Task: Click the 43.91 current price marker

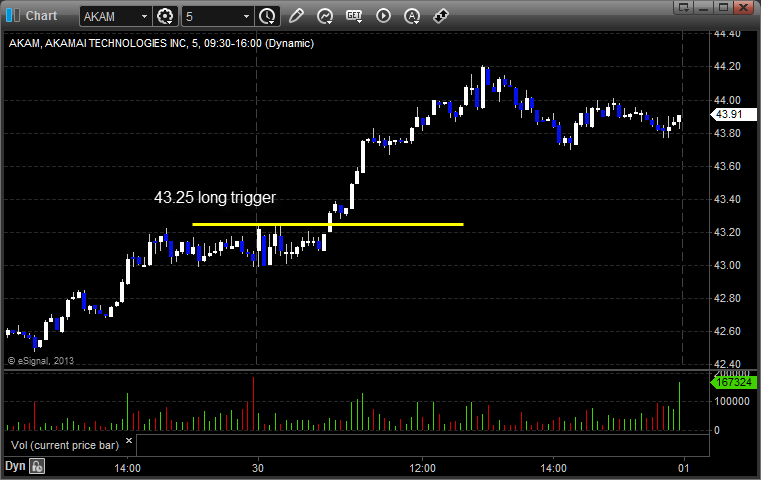Action: coord(733,115)
